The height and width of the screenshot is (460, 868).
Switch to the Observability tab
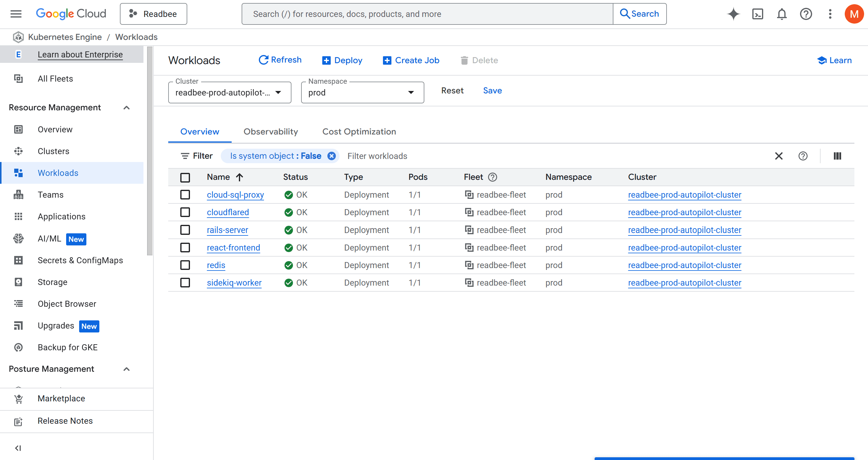[x=271, y=131]
